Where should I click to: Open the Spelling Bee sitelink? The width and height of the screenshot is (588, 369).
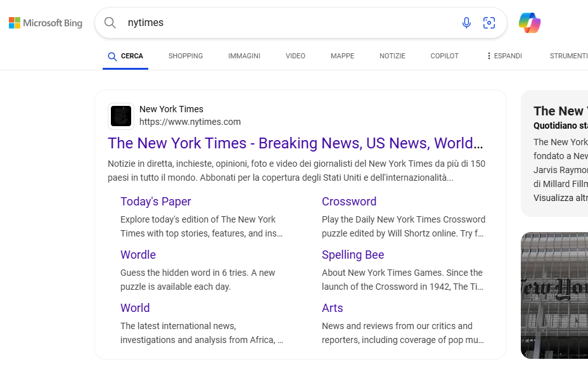353,255
